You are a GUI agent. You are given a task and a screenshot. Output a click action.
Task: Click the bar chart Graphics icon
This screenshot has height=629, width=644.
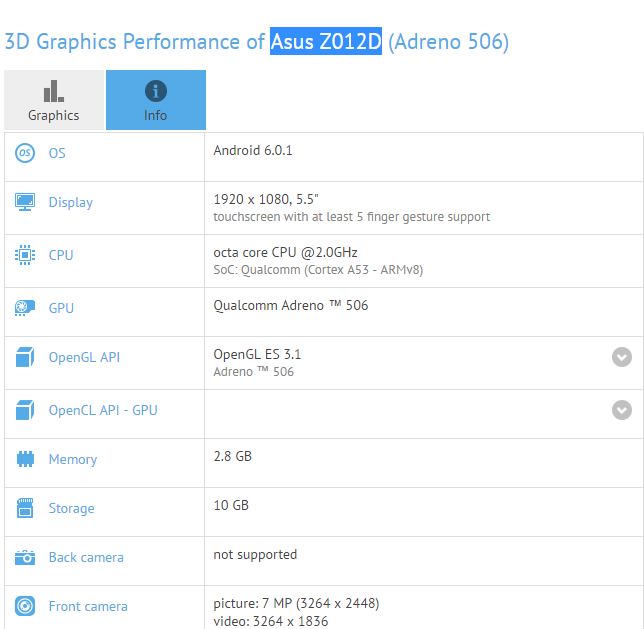point(54,91)
